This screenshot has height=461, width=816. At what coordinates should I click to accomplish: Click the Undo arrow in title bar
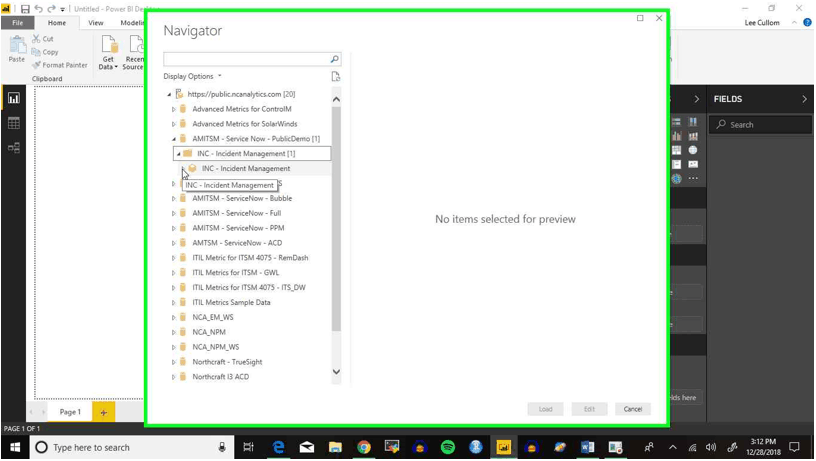click(38, 9)
